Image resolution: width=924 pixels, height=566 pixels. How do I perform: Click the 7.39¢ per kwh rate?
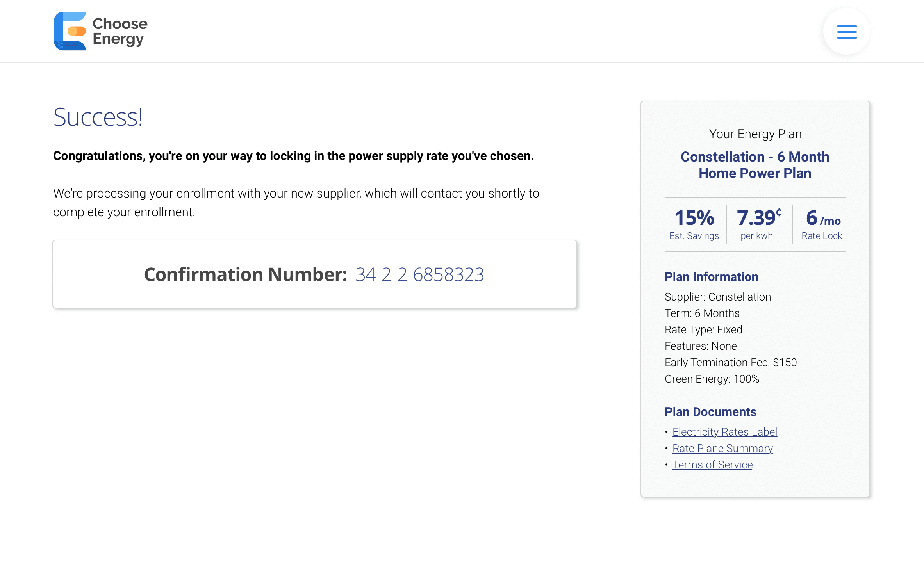759,224
